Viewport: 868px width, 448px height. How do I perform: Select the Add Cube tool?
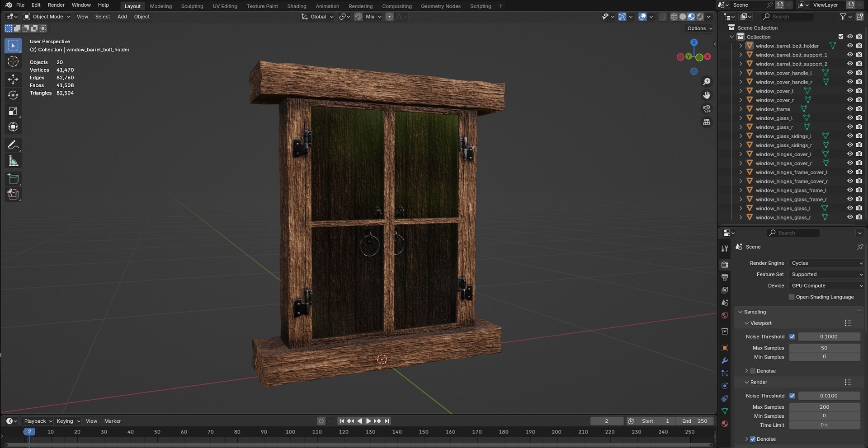click(x=13, y=179)
